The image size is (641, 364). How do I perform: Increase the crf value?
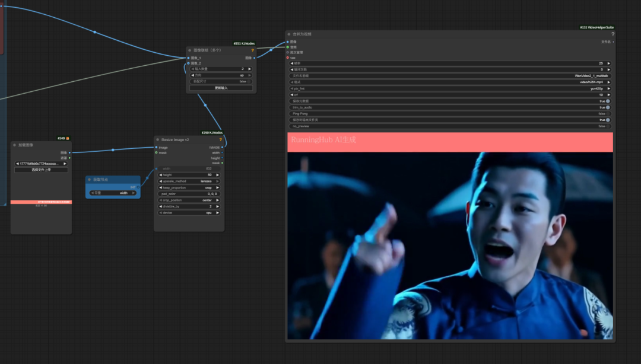click(x=609, y=95)
